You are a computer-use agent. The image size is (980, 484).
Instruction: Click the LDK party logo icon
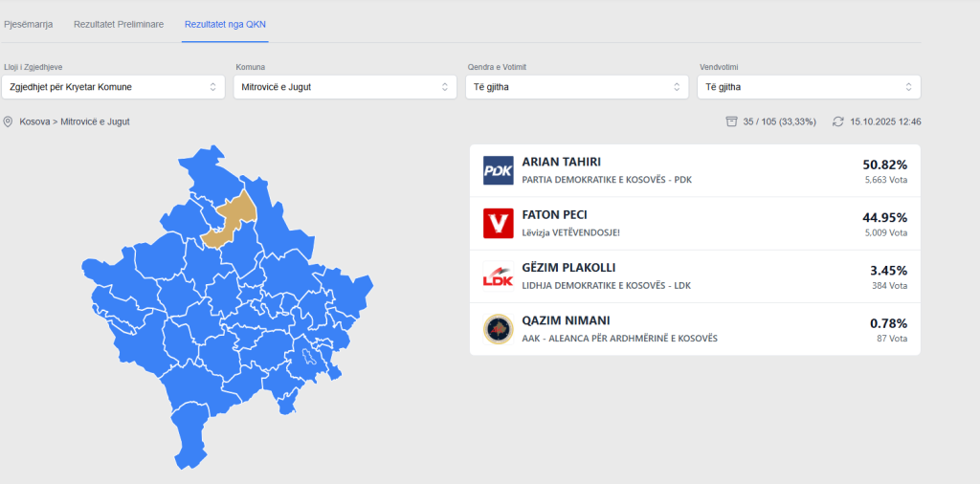click(499, 276)
